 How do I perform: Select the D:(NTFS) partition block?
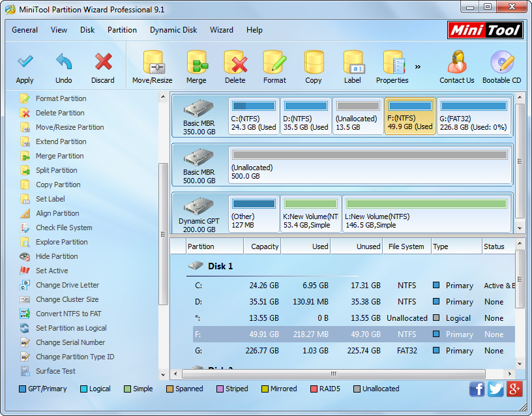click(306, 116)
